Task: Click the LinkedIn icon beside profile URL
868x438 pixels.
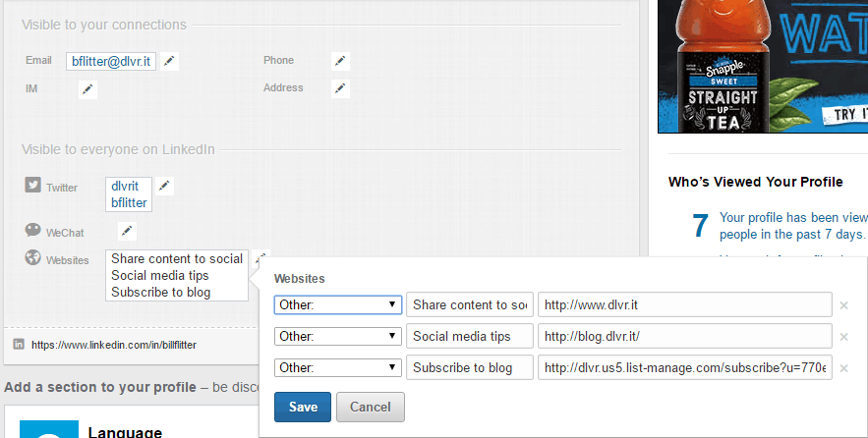Action: pos(19,344)
